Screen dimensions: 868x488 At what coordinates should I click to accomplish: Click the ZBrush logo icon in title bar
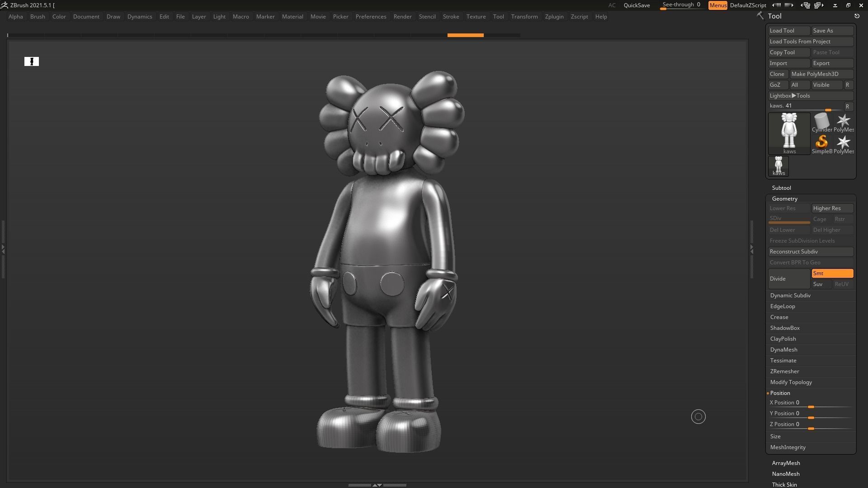(4, 5)
